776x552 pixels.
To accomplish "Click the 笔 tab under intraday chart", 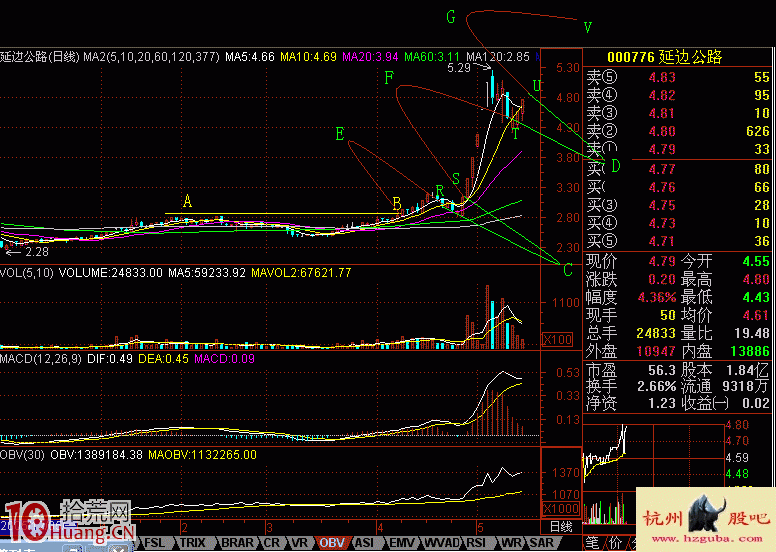I will point(594,542).
